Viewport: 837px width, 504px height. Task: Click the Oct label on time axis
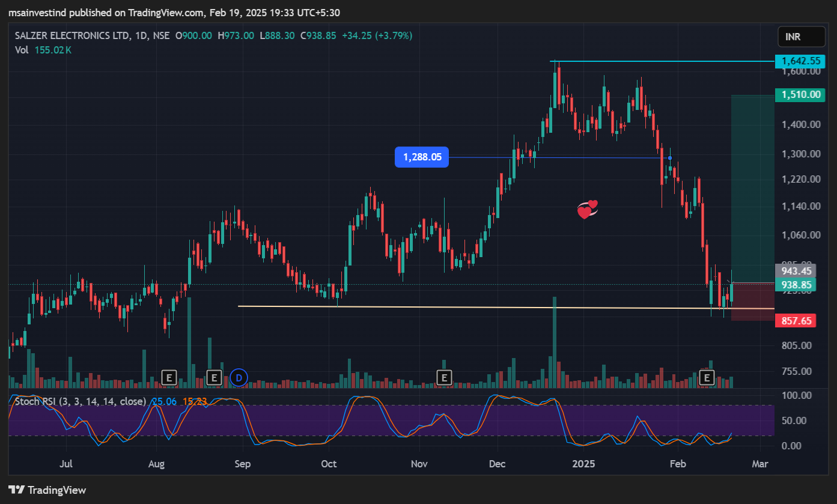[329, 464]
